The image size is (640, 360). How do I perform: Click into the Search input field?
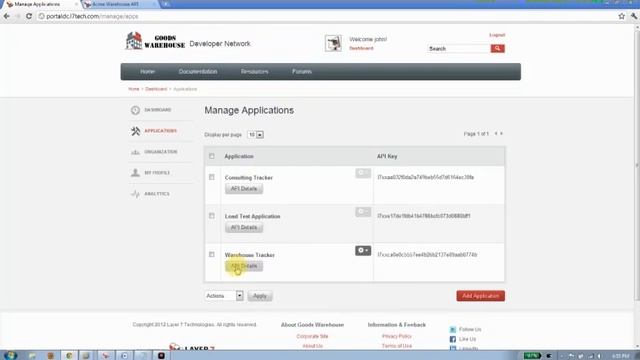coord(459,49)
